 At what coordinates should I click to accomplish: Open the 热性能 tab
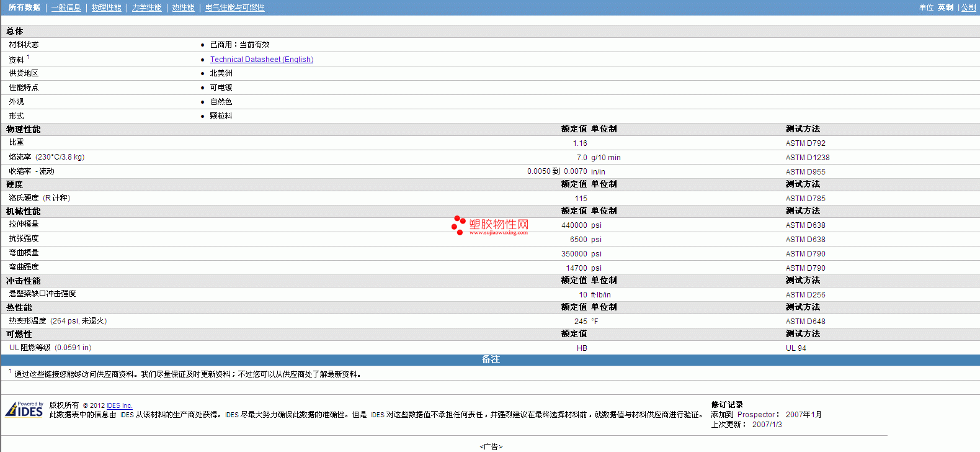tap(184, 7)
